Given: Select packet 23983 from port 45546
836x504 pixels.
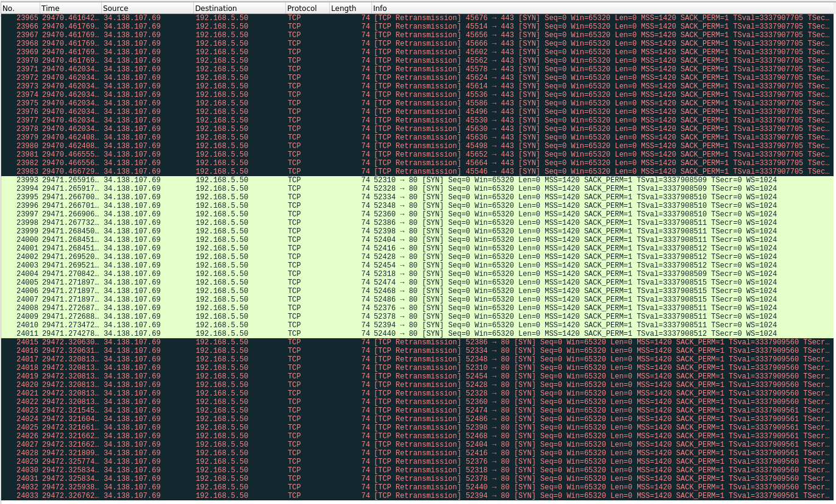Looking at the screenshot, I should click(418, 172).
